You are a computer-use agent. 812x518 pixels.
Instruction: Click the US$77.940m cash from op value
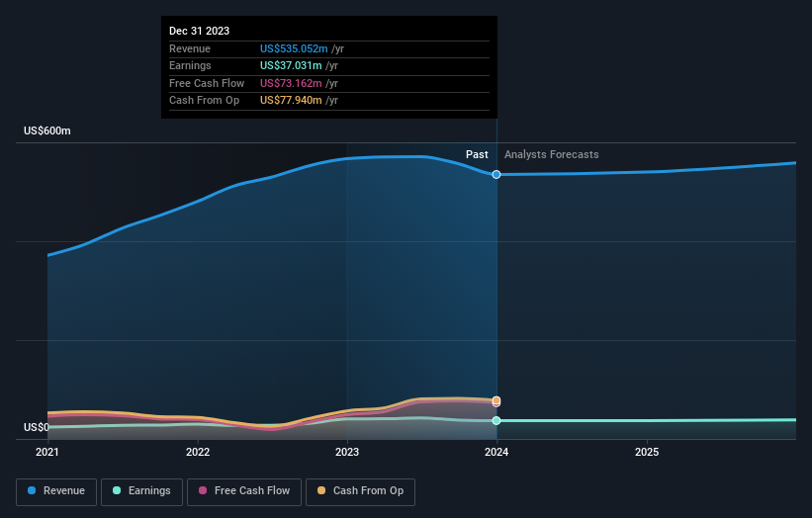[x=291, y=101]
